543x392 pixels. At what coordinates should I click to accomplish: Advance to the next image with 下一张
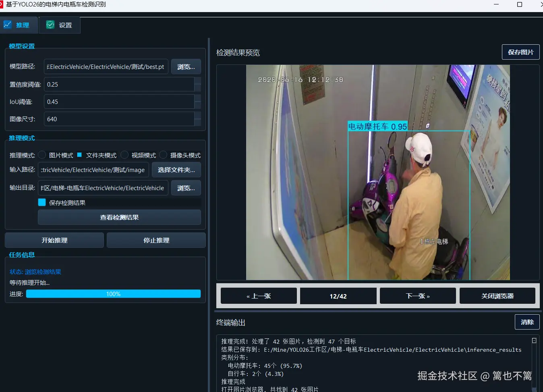pyautogui.click(x=418, y=296)
